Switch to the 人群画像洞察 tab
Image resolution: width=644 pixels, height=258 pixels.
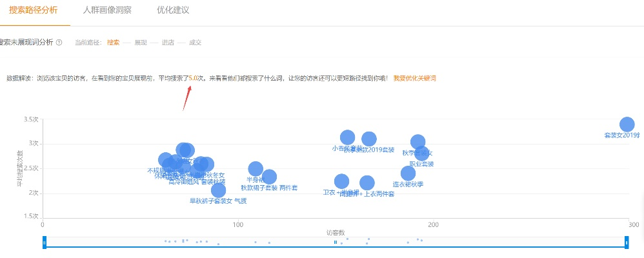pyautogui.click(x=108, y=10)
